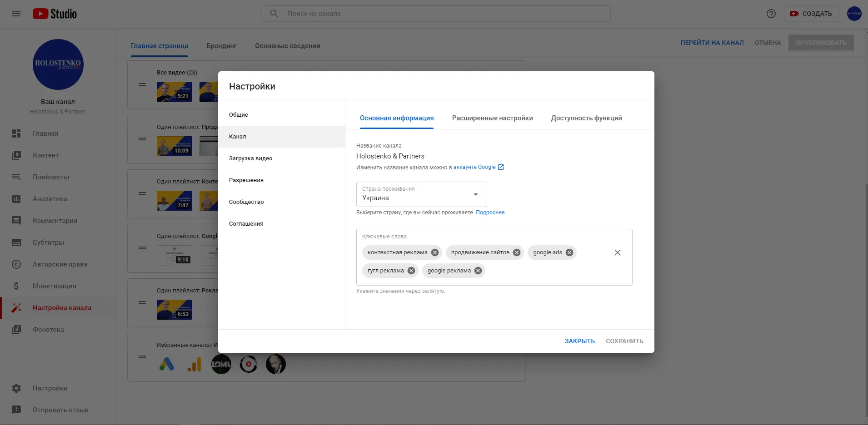Click the Авторские права copyright icon
This screenshot has width=868, height=425.
click(16, 264)
